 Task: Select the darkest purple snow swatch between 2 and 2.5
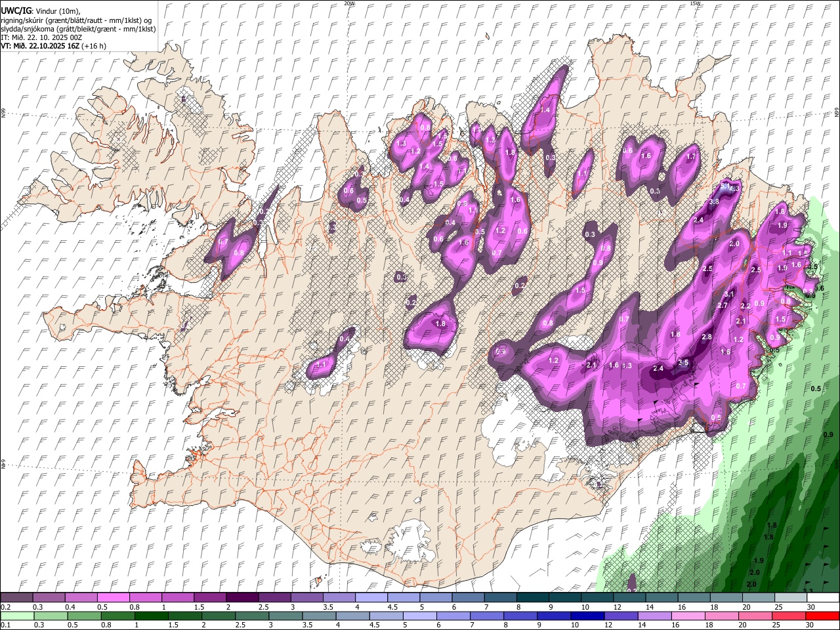tap(241, 597)
